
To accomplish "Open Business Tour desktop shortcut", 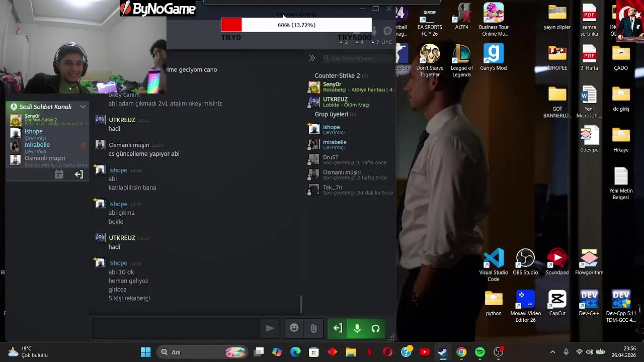I will 494,20.
